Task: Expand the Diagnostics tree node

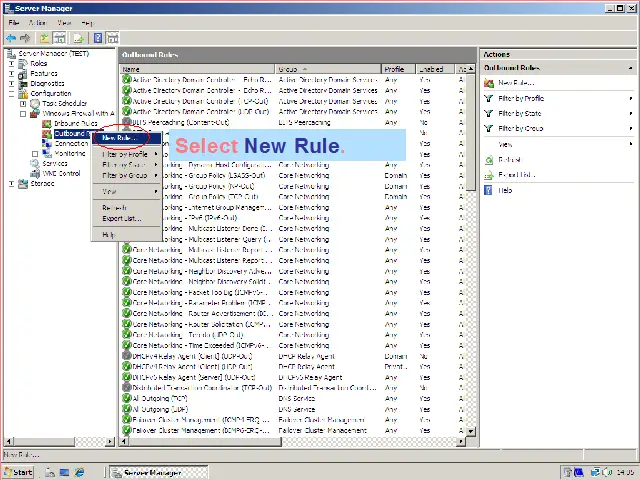Action: pyautogui.click(x=11, y=84)
